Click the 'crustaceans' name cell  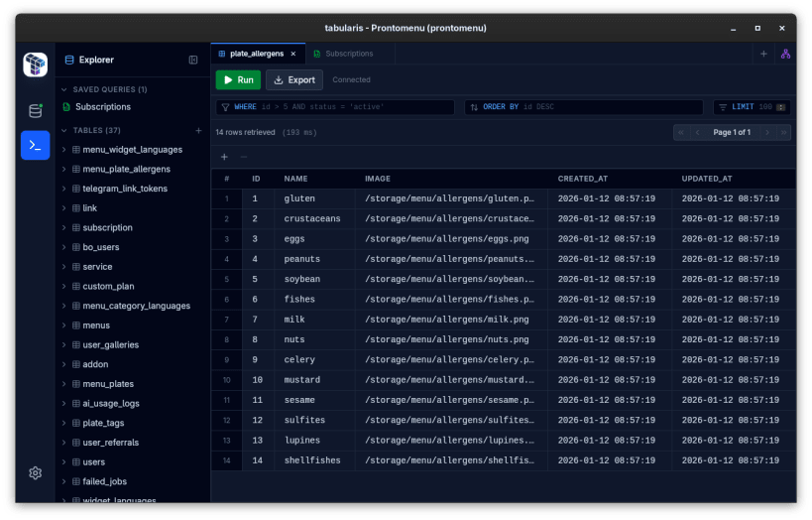tap(314, 219)
